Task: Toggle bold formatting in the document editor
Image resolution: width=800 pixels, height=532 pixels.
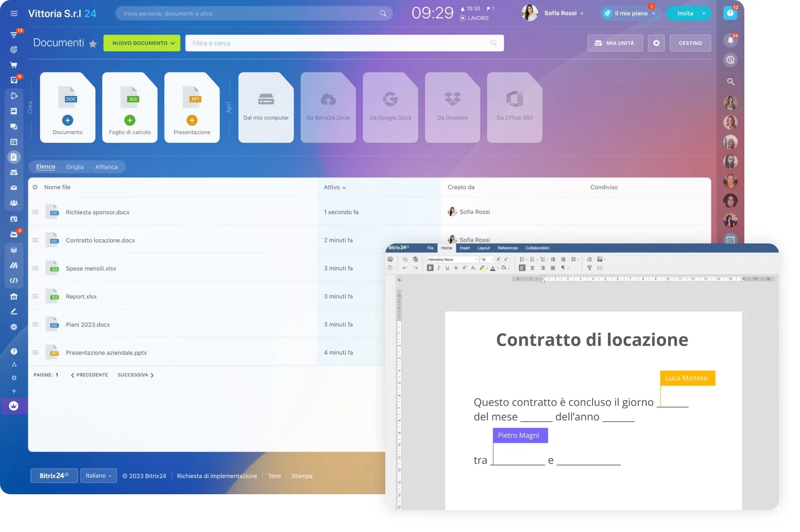Action: point(430,268)
